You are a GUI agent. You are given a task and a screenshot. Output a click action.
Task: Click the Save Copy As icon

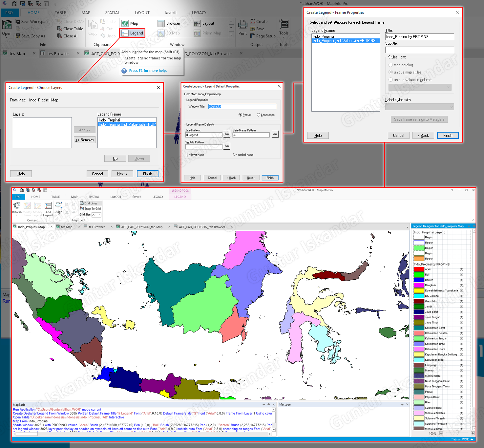point(18,36)
